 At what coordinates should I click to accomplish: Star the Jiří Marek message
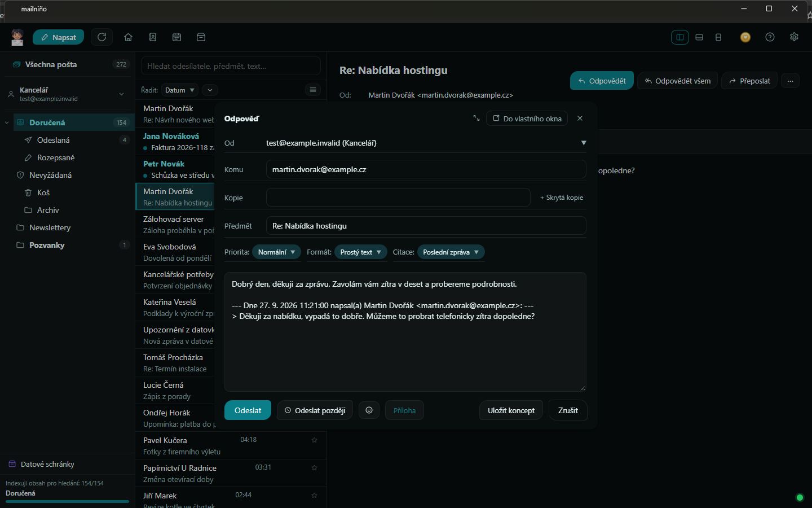tap(315, 495)
